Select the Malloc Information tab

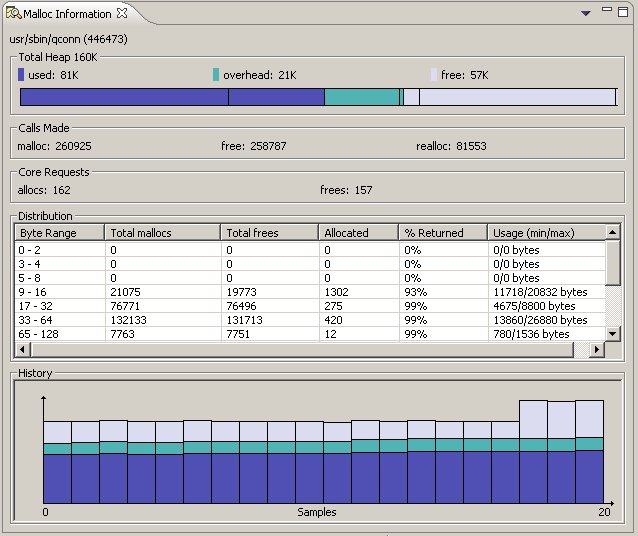[x=67, y=13]
